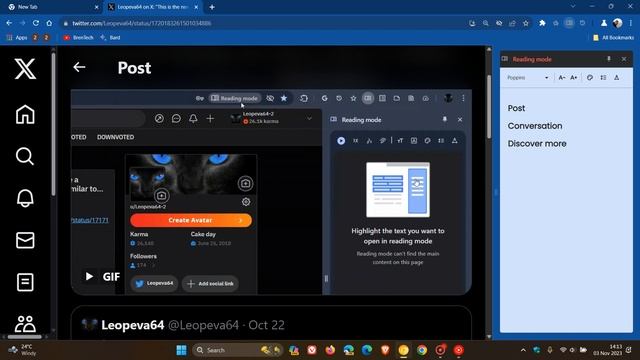Select Discover more text in Reading mode
The width and height of the screenshot is (640, 360).
[x=537, y=144]
